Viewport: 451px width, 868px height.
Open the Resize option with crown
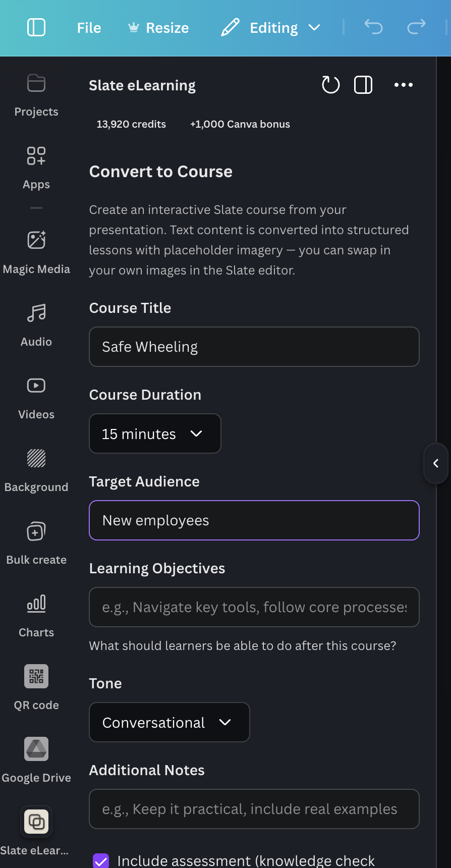point(158,28)
